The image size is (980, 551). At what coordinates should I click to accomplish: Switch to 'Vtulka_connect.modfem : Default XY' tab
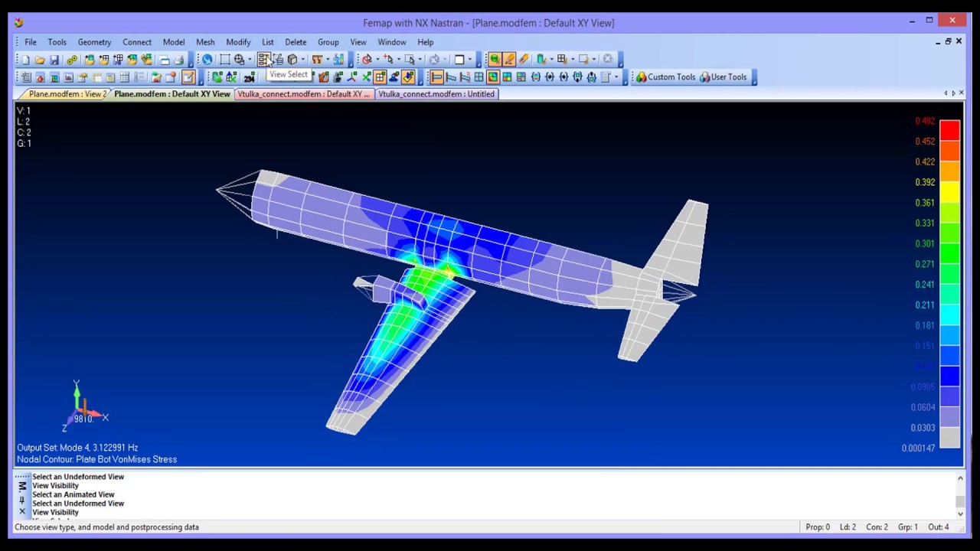coord(303,94)
